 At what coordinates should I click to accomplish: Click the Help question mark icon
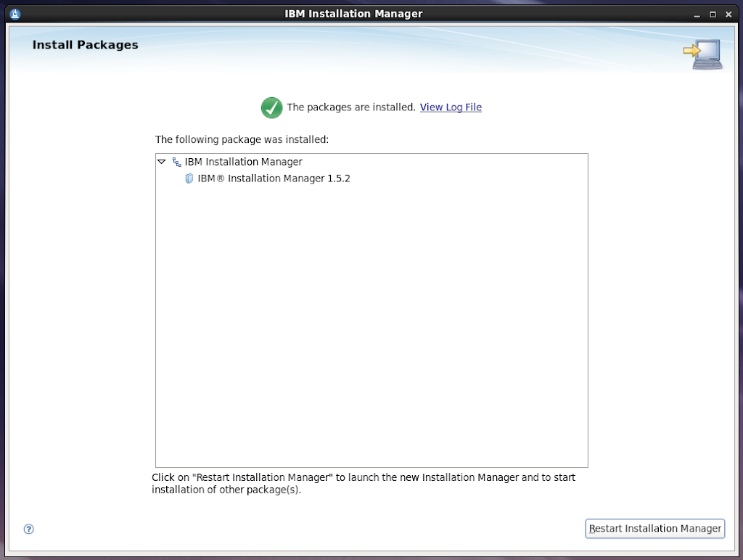(x=29, y=529)
